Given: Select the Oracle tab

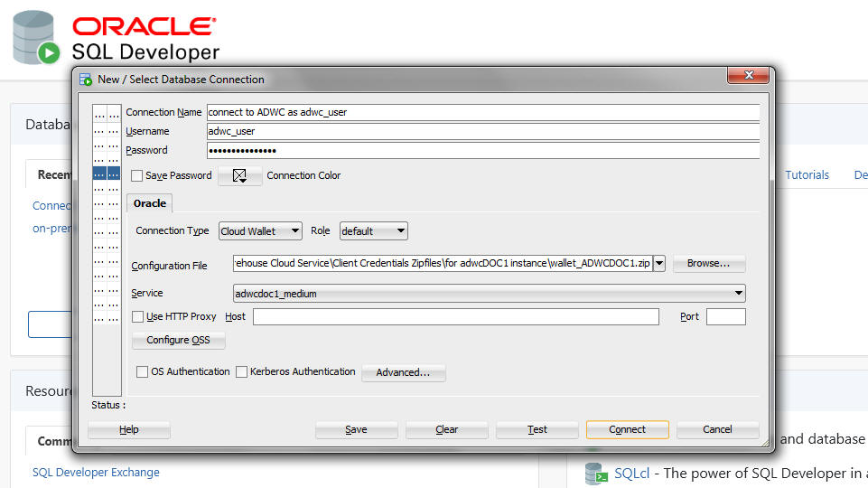Looking at the screenshot, I should tap(149, 203).
